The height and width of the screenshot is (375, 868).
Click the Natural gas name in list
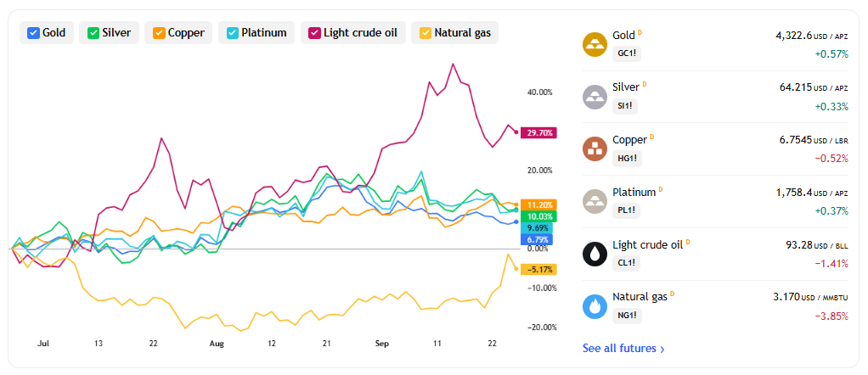coord(640,296)
